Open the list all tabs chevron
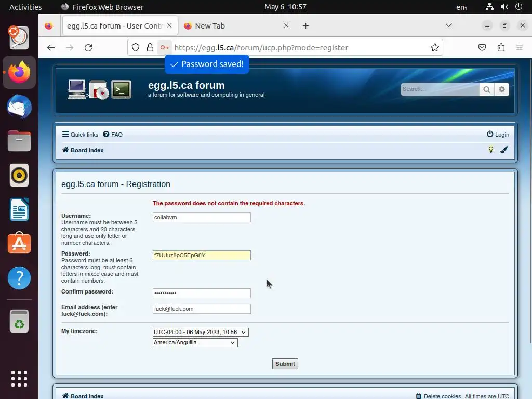The width and height of the screenshot is (532, 399). (x=448, y=25)
